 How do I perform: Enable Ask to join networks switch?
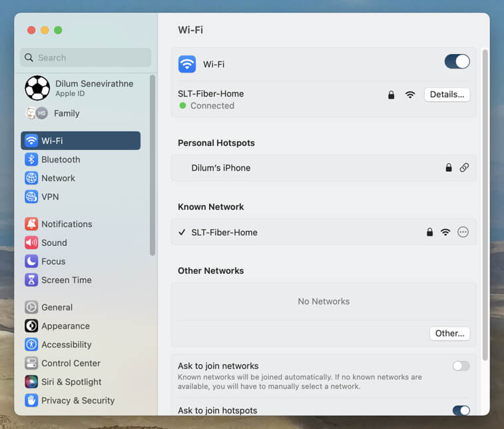point(461,366)
